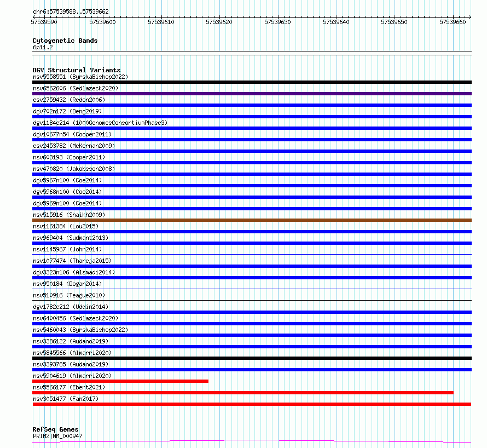This screenshot has width=487, height=448.
Task: Click the thin black line under nsv510916
Action: 252,301
